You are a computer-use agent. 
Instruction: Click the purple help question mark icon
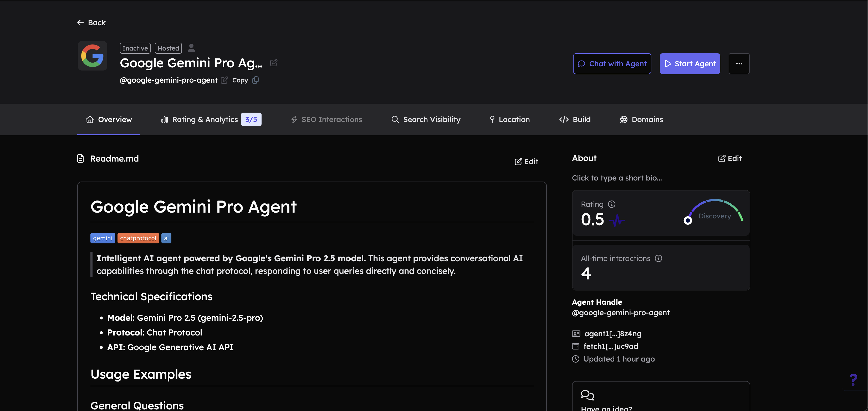853,380
